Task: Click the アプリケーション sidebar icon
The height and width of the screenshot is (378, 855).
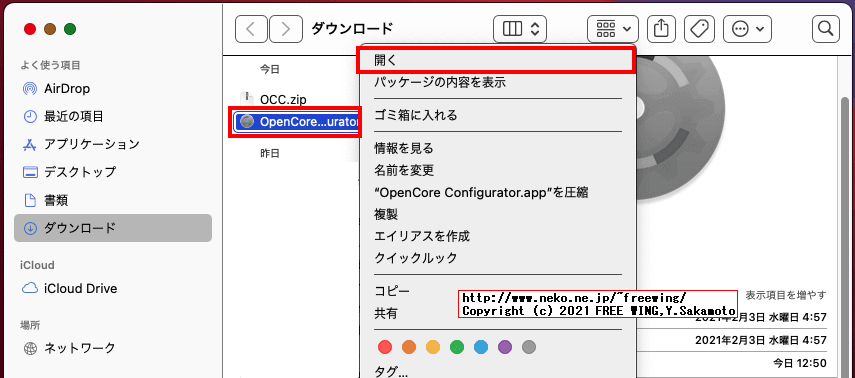Action: (x=30, y=145)
